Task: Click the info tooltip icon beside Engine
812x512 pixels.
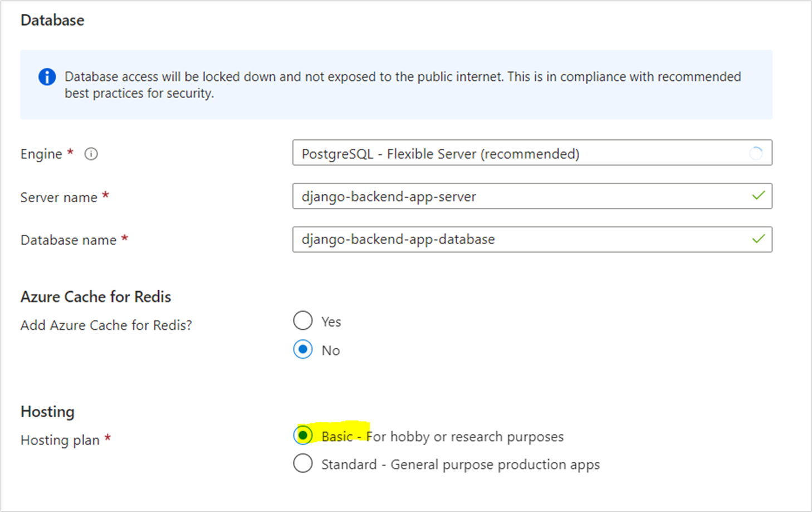Action: pos(91,154)
